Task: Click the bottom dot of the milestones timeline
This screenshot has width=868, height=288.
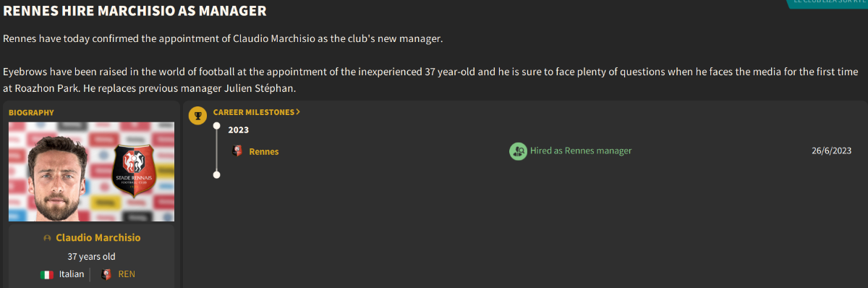Action: pyautogui.click(x=216, y=174)
